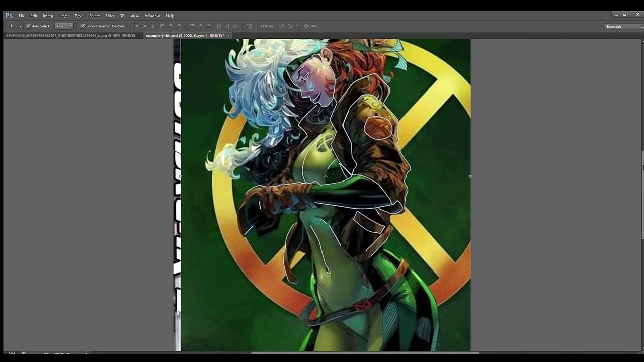Click the left-middle transform handle
This screenshot has width=644, height=362.
pyautogui.click(x=181, y=176)
